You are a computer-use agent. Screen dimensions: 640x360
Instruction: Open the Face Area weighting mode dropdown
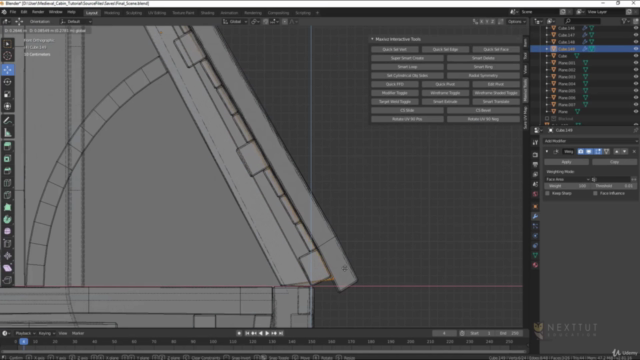click(568, 180)
